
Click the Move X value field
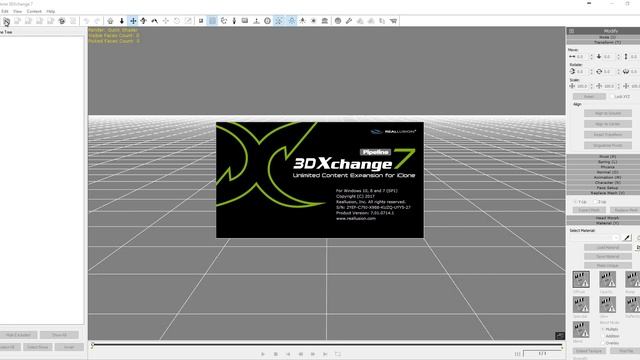click(582, 57)
